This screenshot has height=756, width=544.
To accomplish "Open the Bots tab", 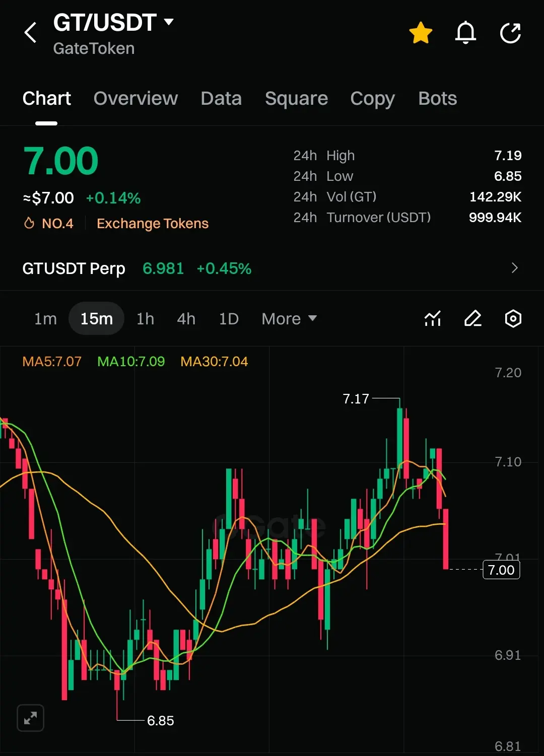I will point(437,99).
